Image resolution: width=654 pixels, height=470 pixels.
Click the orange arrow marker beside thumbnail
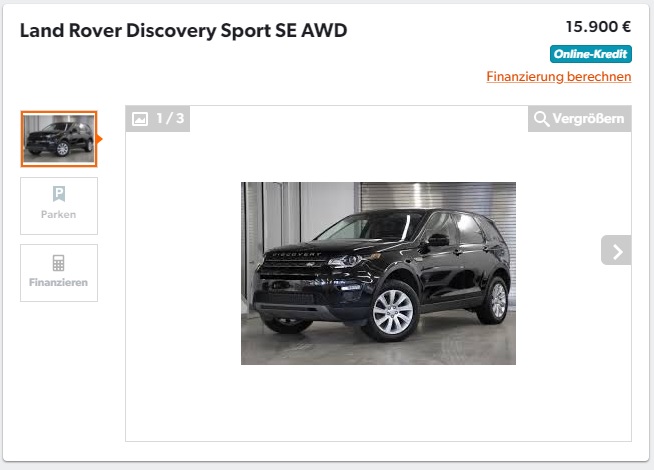pyautogui.click(x=100, y=139)
